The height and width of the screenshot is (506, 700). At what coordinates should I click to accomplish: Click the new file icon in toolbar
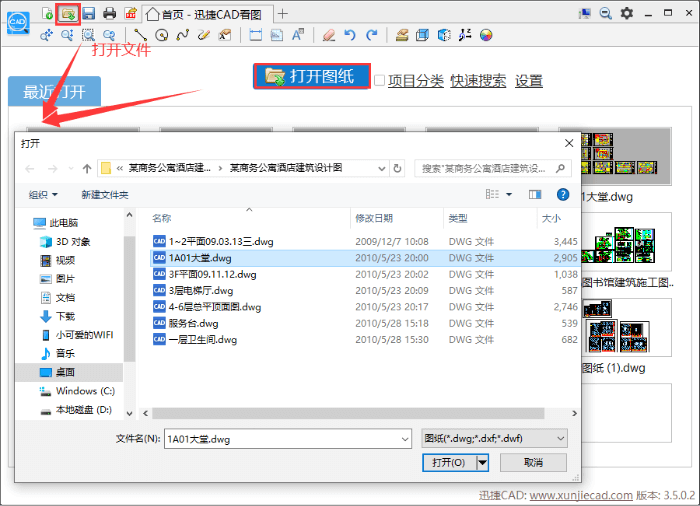(x=47, y=14)
